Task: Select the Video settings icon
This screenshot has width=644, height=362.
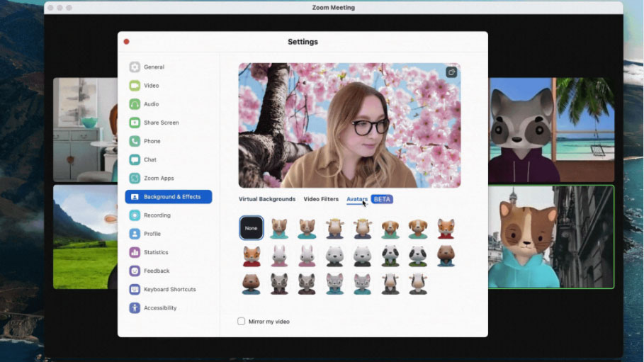Action: click(x=135, y=86)
